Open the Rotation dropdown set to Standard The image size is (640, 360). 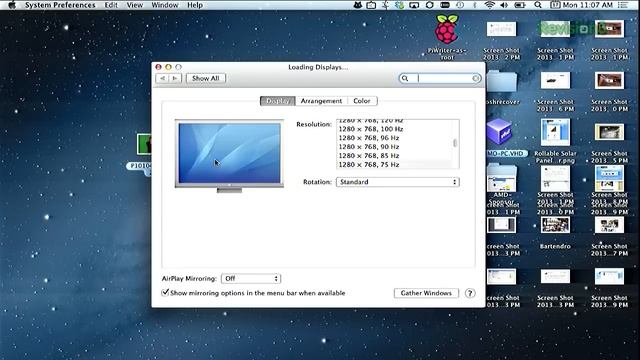(x=398, y=182)
